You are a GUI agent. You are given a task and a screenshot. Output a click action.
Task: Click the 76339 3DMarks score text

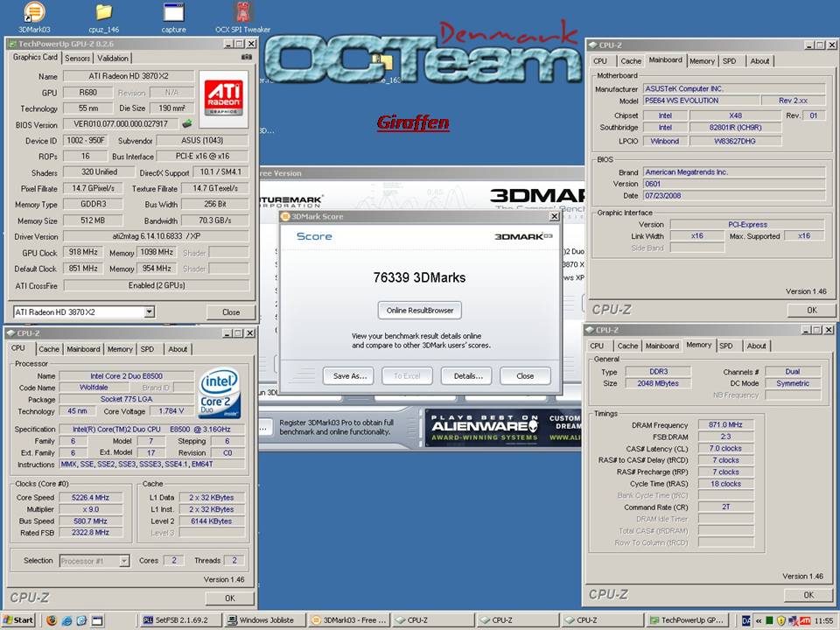(x=419, y=277)
